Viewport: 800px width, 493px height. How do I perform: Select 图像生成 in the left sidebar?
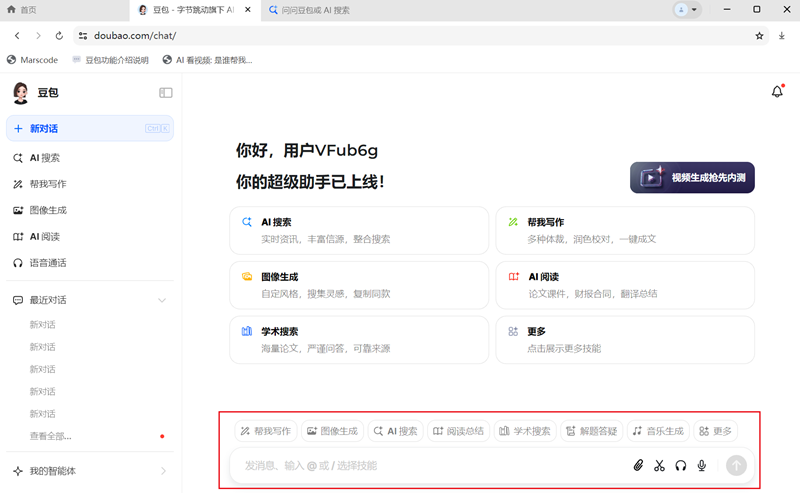tap(48, 210)
